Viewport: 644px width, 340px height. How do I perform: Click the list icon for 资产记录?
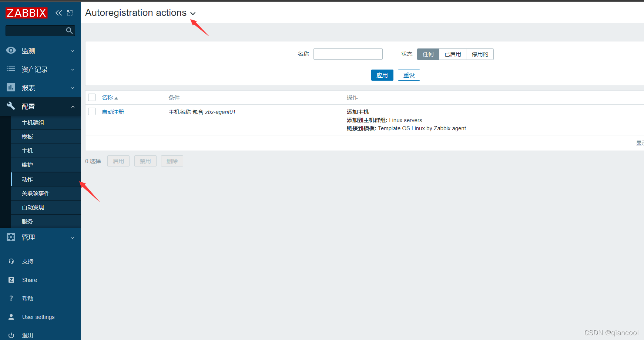tap(11, 69)
